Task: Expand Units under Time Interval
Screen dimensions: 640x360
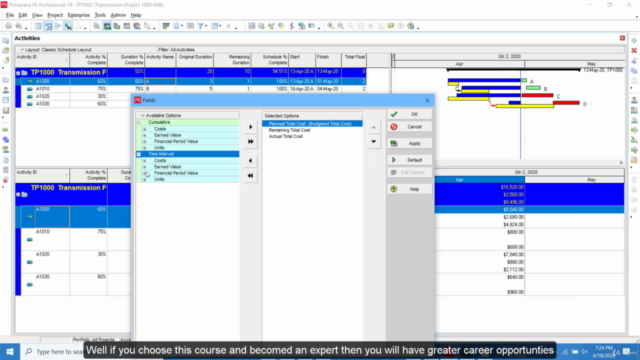Action: click(144, 180)
